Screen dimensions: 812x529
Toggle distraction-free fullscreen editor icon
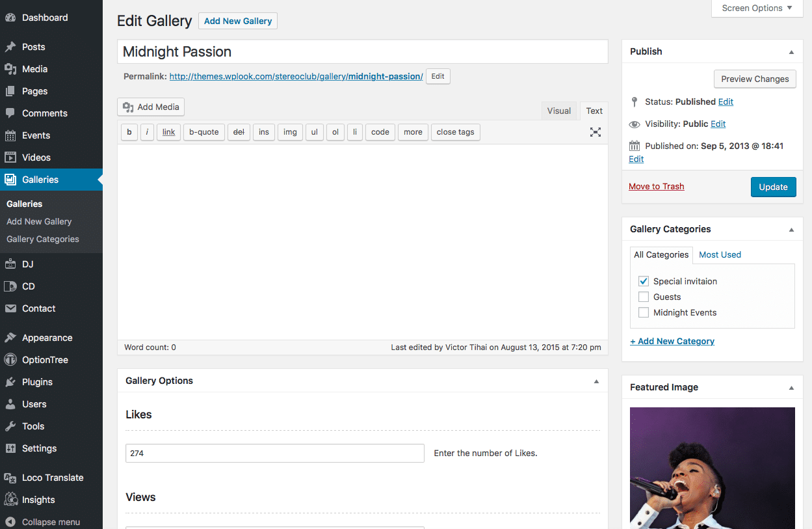[x=595, y=132]
